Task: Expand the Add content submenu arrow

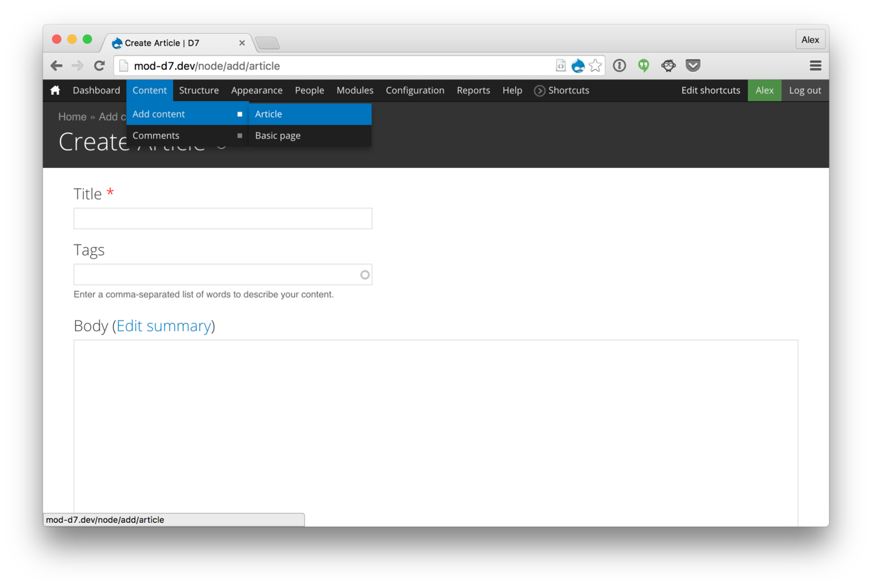Action: click(x=240, y=114)
